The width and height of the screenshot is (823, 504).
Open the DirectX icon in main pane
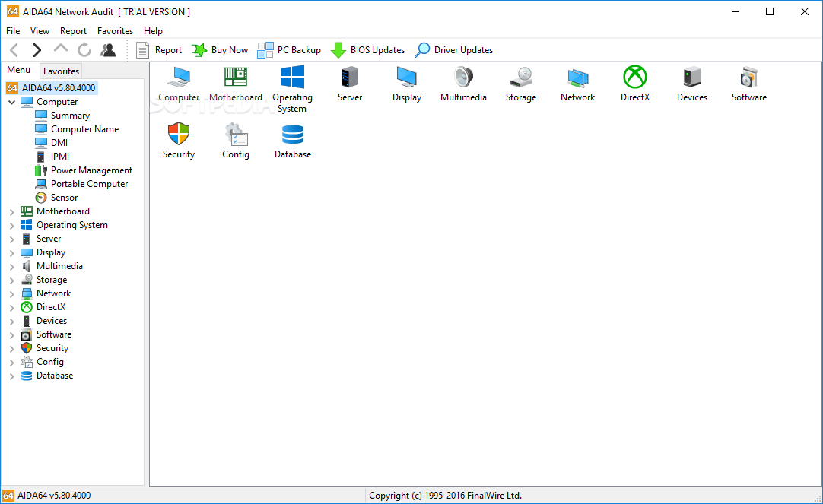[x=635, y=77]
